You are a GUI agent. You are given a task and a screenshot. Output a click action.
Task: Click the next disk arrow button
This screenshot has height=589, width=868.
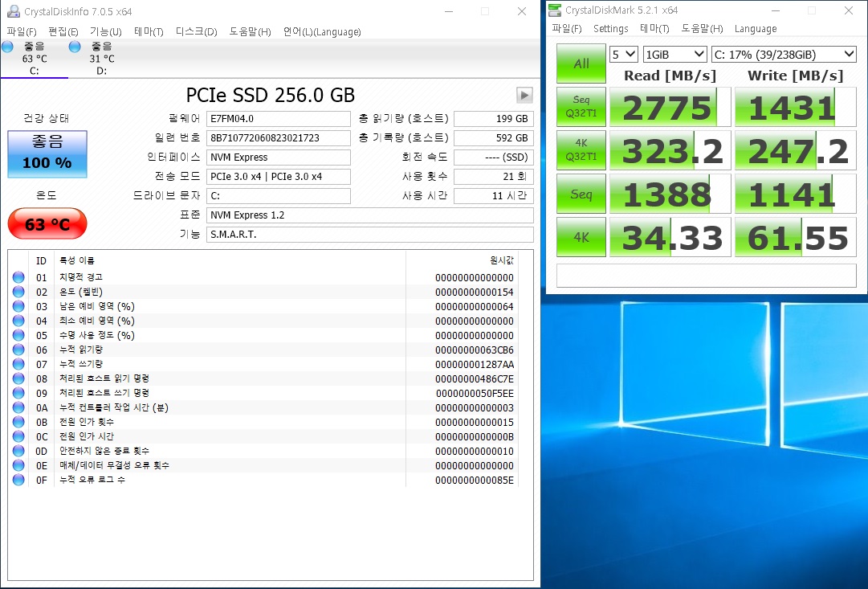pyautogui.click(x=524, y=95)
